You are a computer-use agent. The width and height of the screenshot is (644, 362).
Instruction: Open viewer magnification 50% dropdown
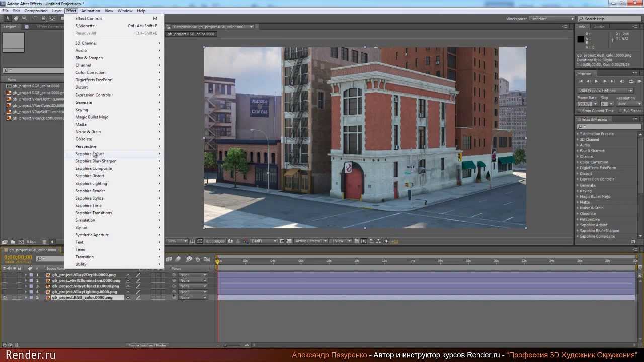pos(177,241)
